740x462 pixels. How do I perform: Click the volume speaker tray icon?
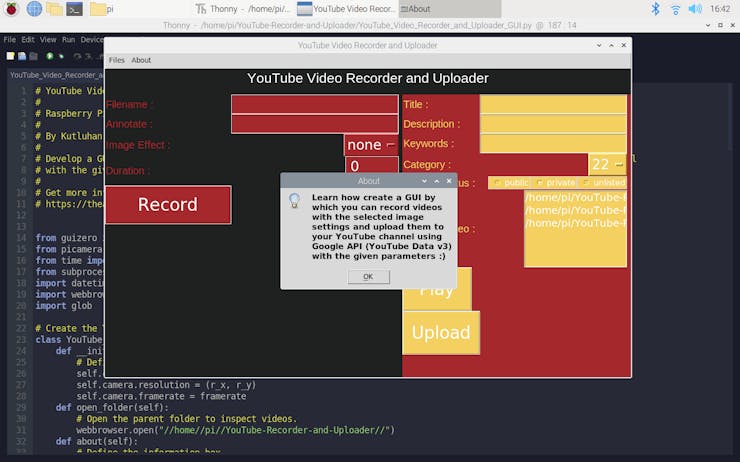tap(695, 8)
